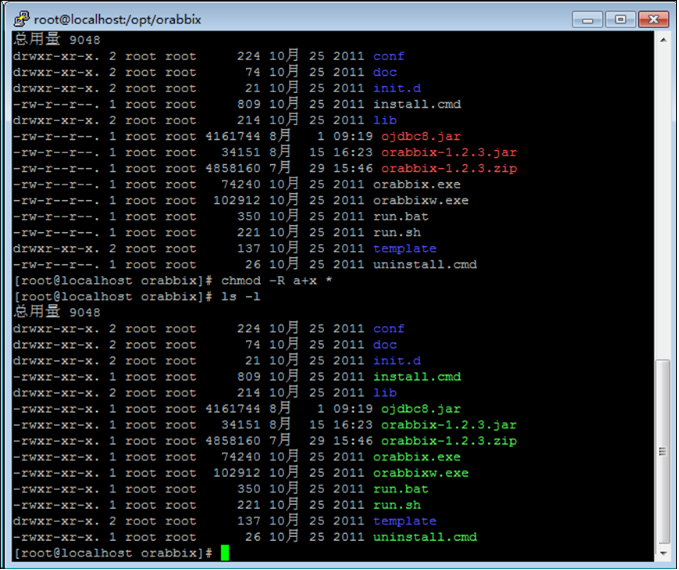
Task: Click the 'chmod -R a+x *' command text
Action: click(276, 281)
